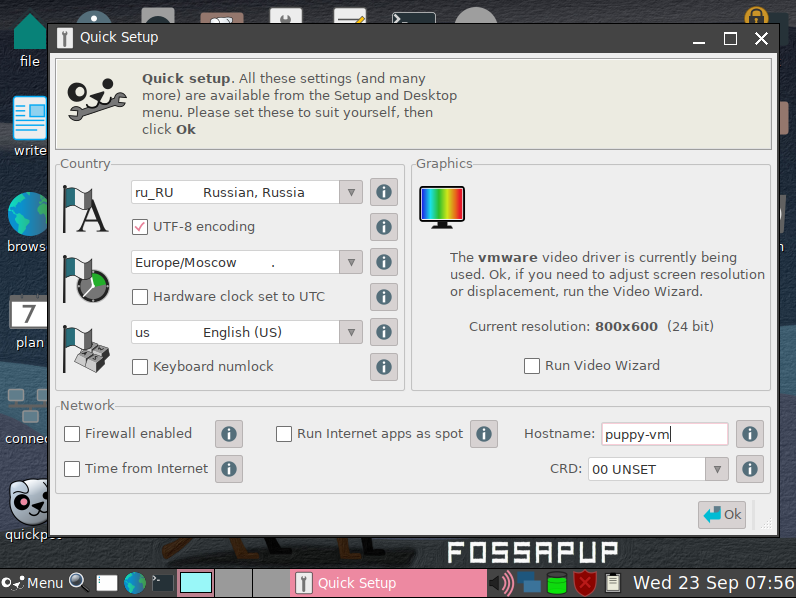Switch to the cyan virtual desktop pager

[196, 583]
